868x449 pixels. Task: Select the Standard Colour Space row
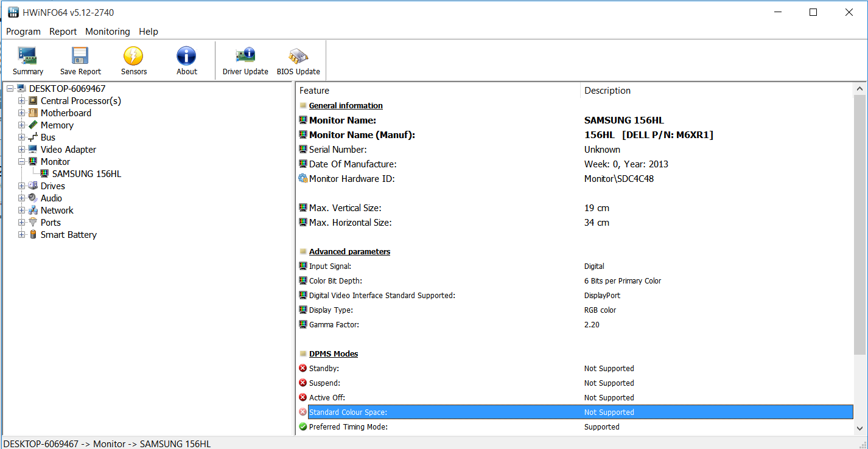click(581, 412)
